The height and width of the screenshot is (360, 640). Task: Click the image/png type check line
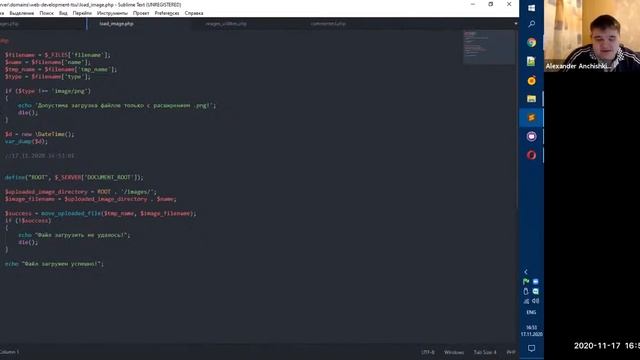point(48,91)
